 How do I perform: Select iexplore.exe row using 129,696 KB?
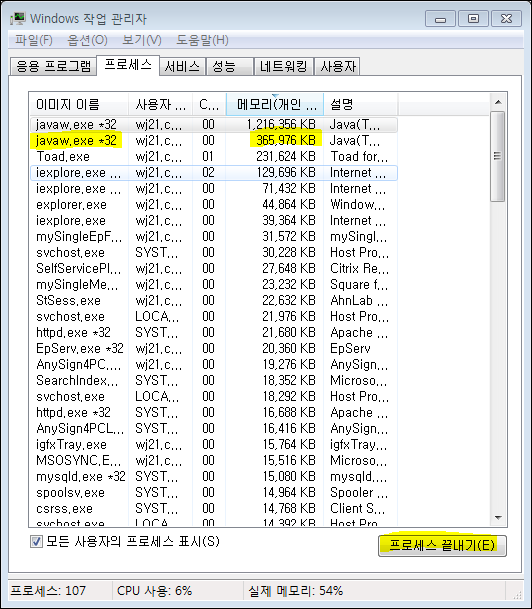[x=214, y=172]
